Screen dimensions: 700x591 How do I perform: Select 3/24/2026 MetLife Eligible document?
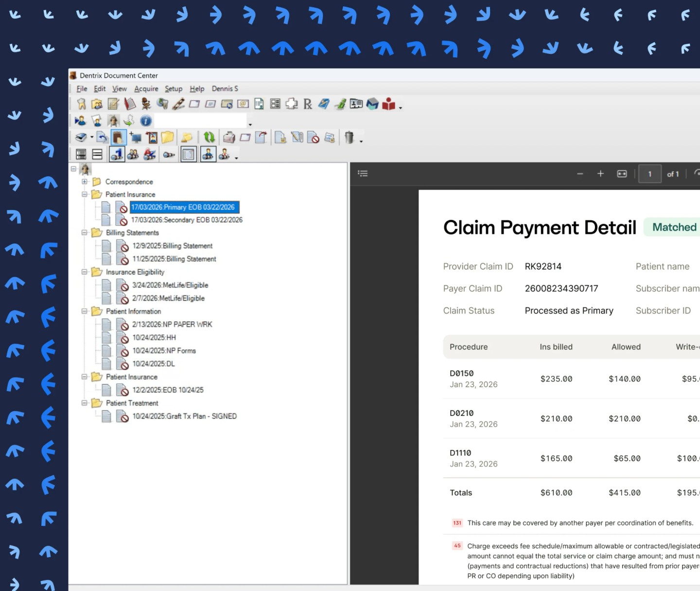point(170,285)
